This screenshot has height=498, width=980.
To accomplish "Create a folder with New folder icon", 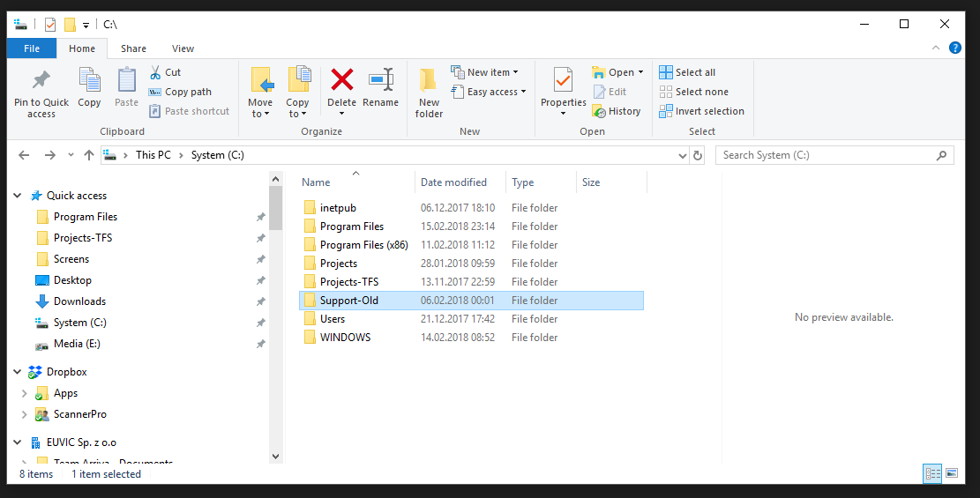I will 429,81.
